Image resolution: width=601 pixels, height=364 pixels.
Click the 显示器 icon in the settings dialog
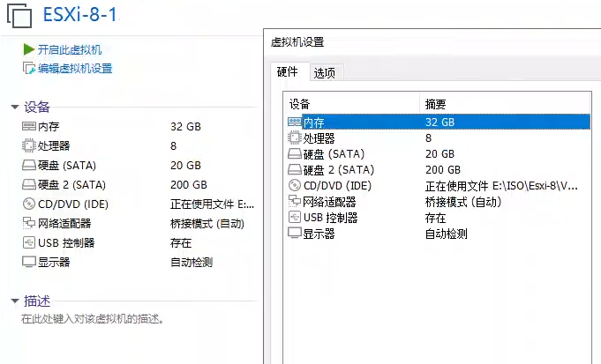coord(295,233)
